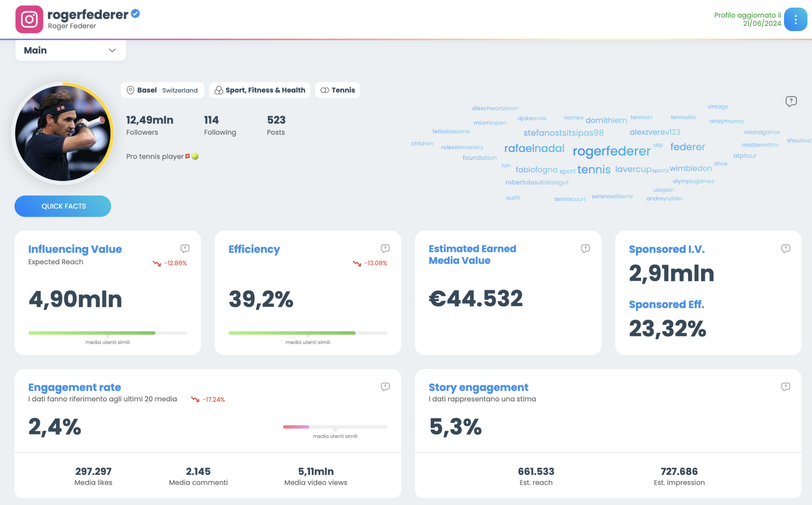Click the Efficiency progress bar
Viewport: 812px width, 505px height.
pos(308,333)
